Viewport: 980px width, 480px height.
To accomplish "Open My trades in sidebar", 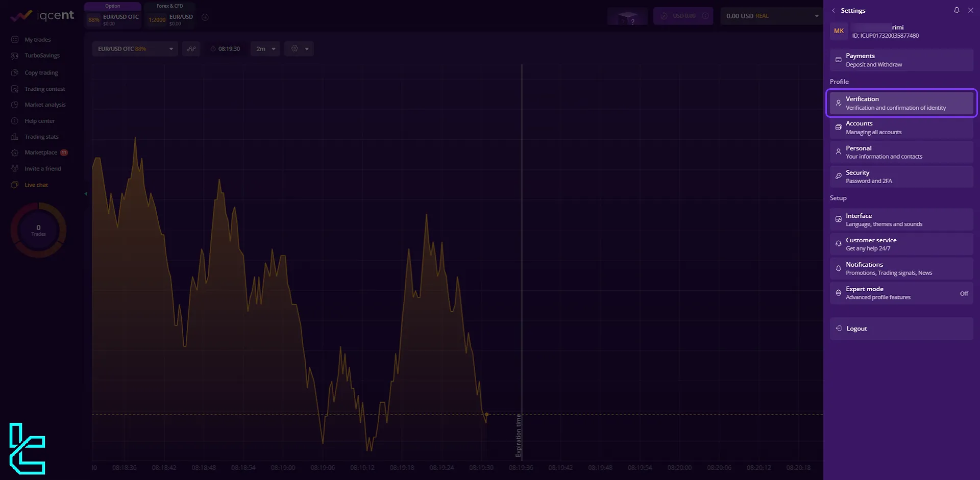I will (37, 40).
